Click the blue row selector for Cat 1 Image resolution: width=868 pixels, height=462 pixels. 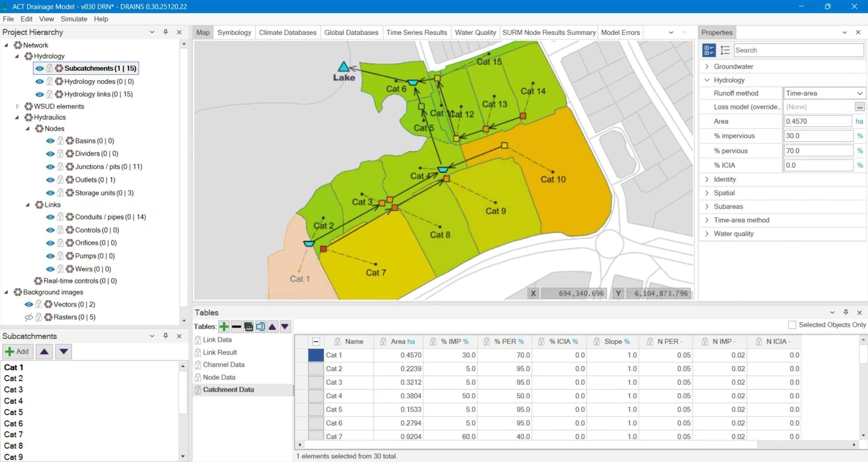click(316, 355)
